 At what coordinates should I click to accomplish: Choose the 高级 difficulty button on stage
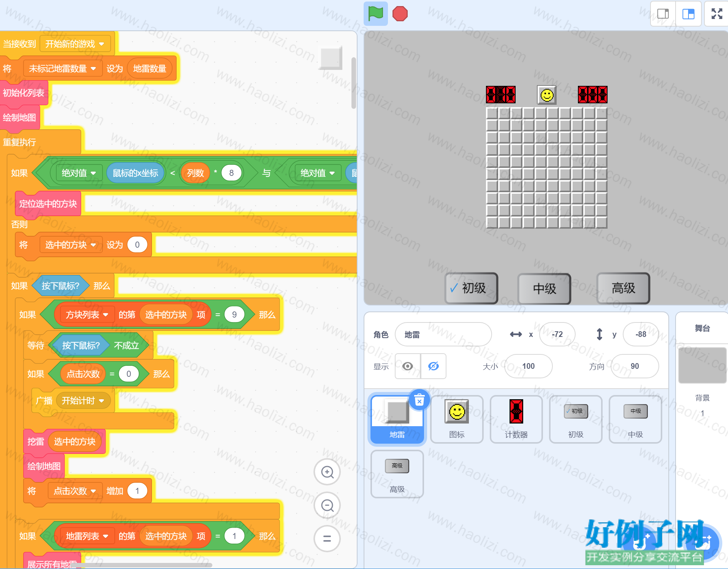[x=624, y=288]
